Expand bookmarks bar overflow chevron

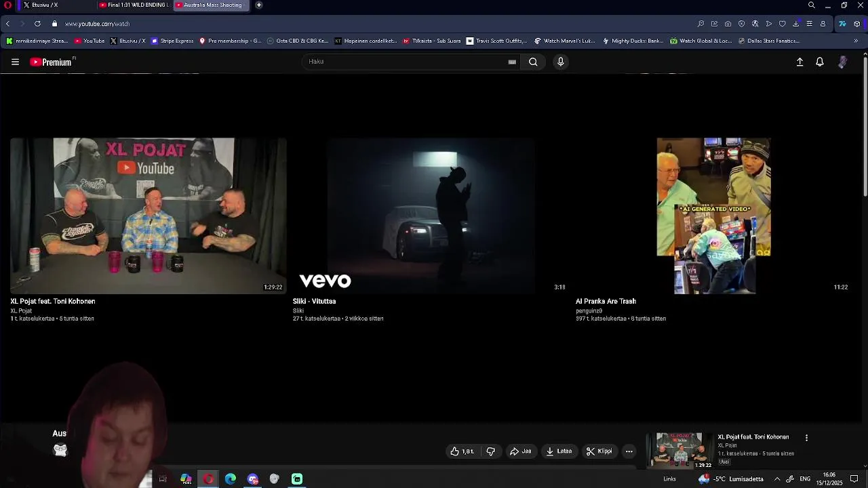point(856,41)
